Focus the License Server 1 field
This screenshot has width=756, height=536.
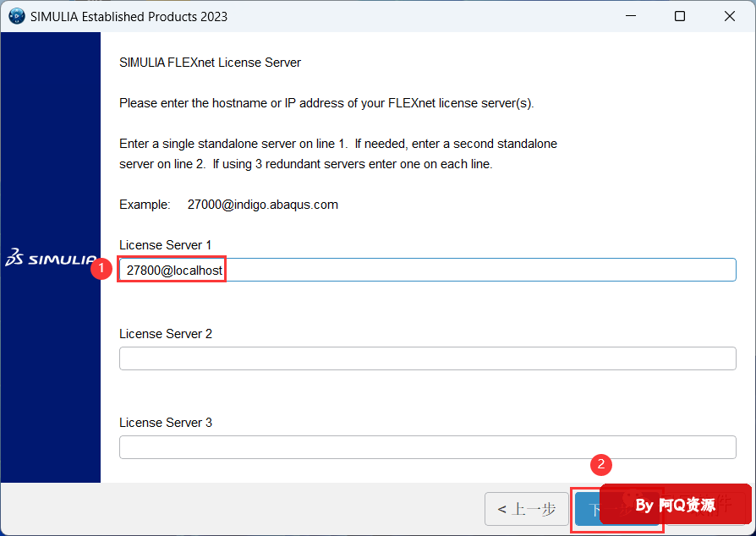(474, 270)
